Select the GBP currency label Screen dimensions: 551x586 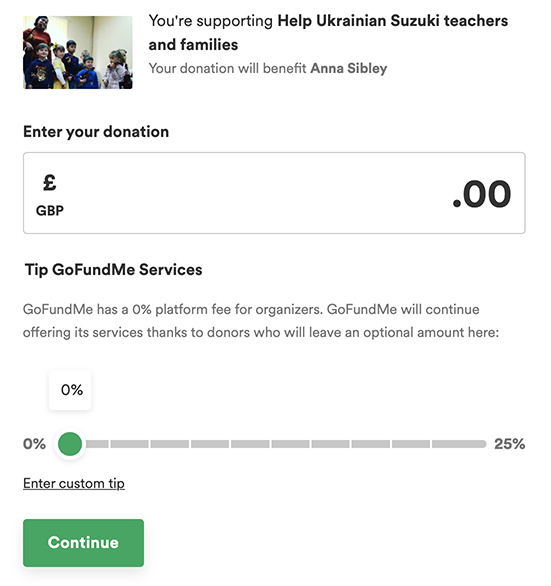50,211
